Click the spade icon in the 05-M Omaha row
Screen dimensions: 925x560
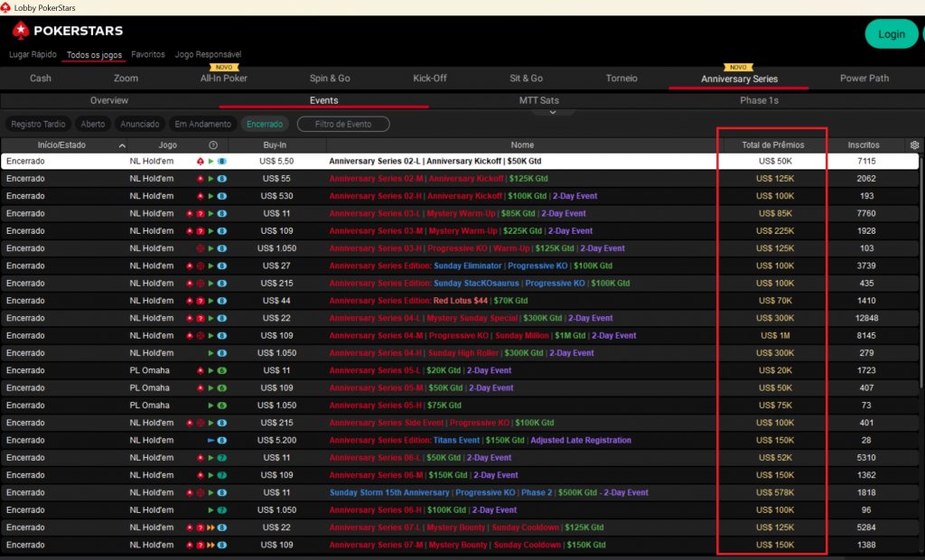(200, 388)
